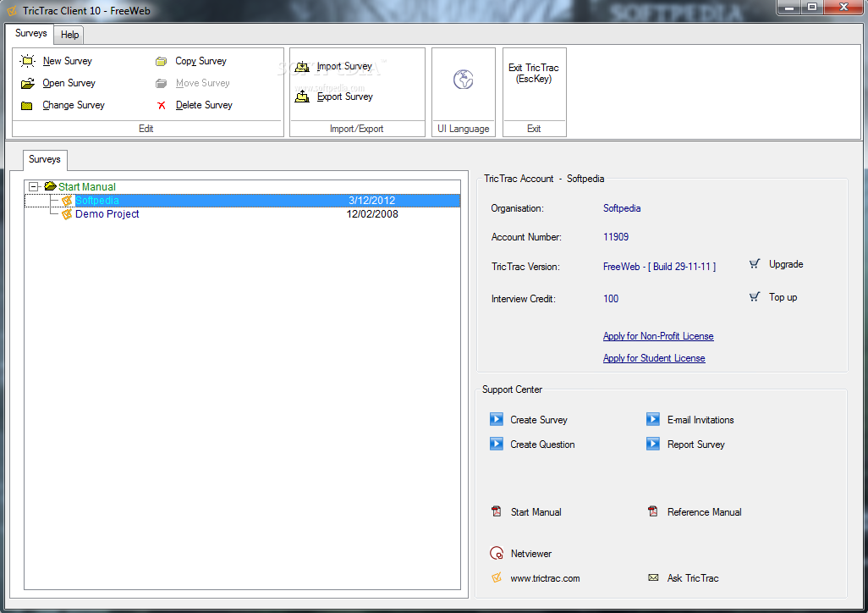Image resolution: width=868 pixels, height=613 pixels.
Task: Click the Import Survey icon
Action: 302,67
